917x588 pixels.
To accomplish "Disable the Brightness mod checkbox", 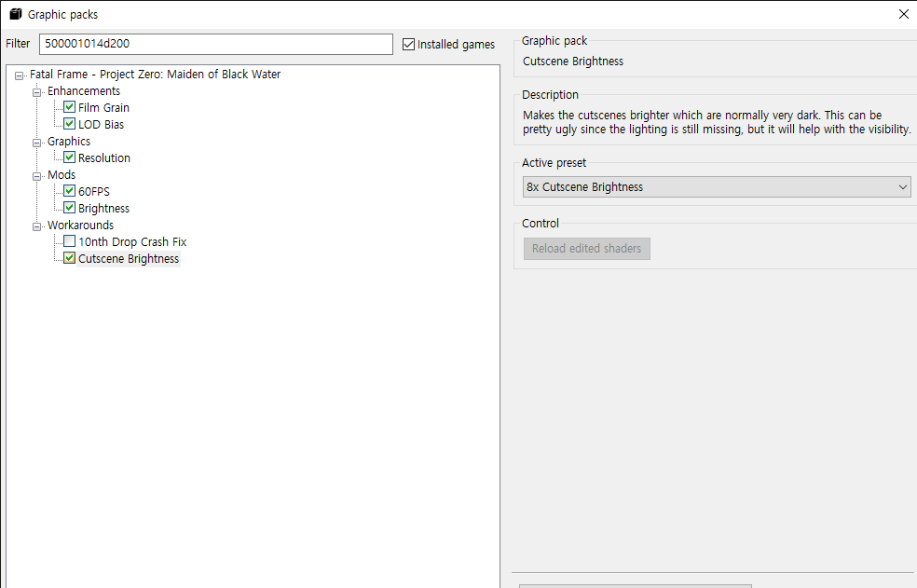I will tap(70, 208).
